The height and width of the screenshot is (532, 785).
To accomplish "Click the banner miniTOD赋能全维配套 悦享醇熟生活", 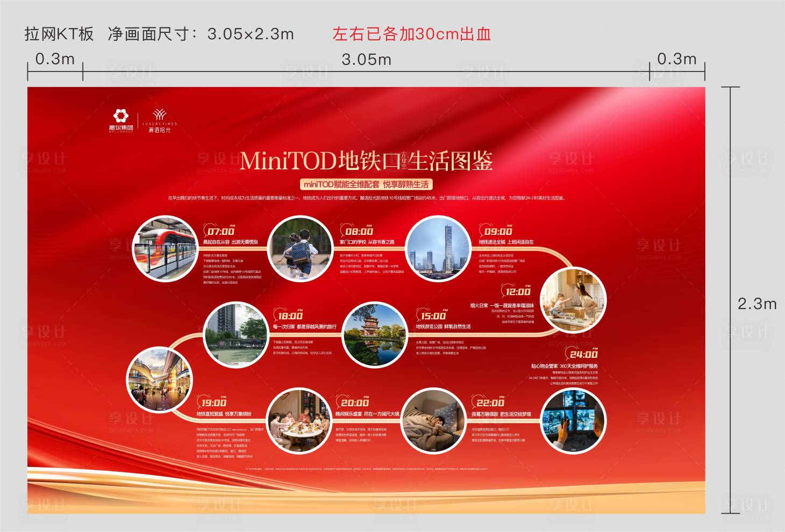I will coord(366,184).
